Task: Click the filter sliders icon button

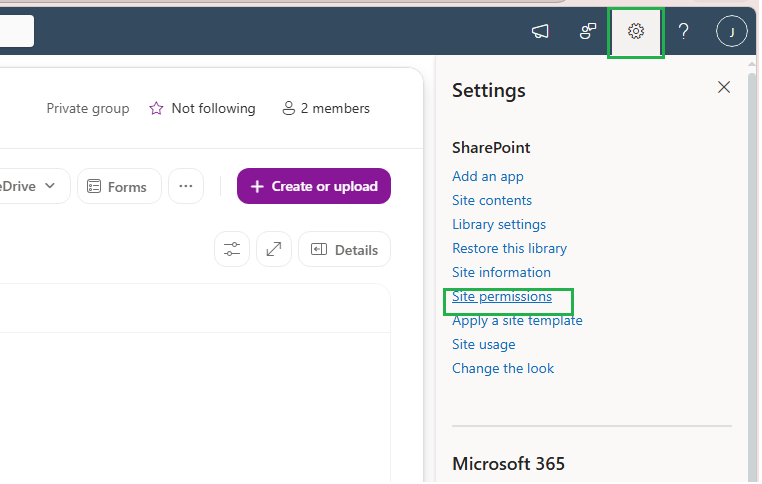Action: [x=233, y=250]
